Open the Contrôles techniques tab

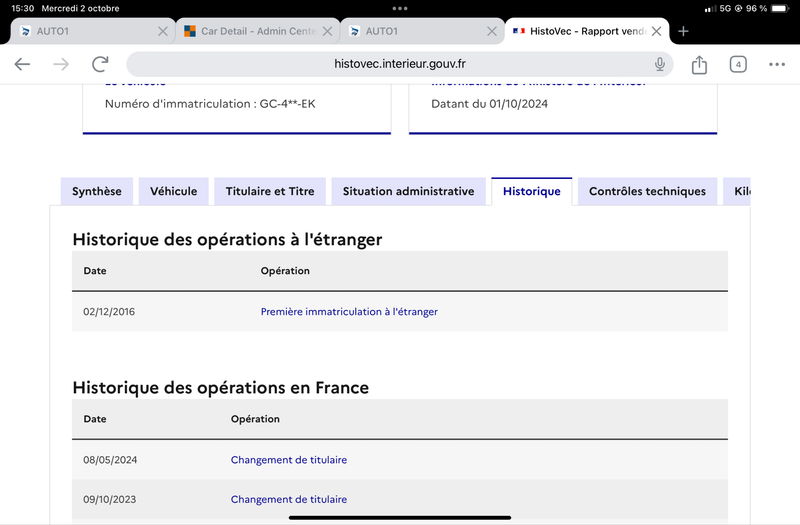(647, 191)
